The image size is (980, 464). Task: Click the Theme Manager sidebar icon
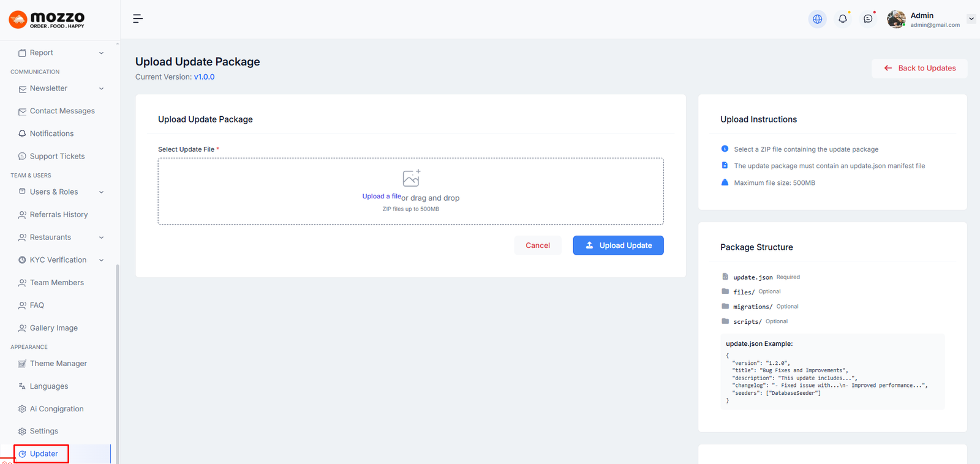[x=22, y=364]
